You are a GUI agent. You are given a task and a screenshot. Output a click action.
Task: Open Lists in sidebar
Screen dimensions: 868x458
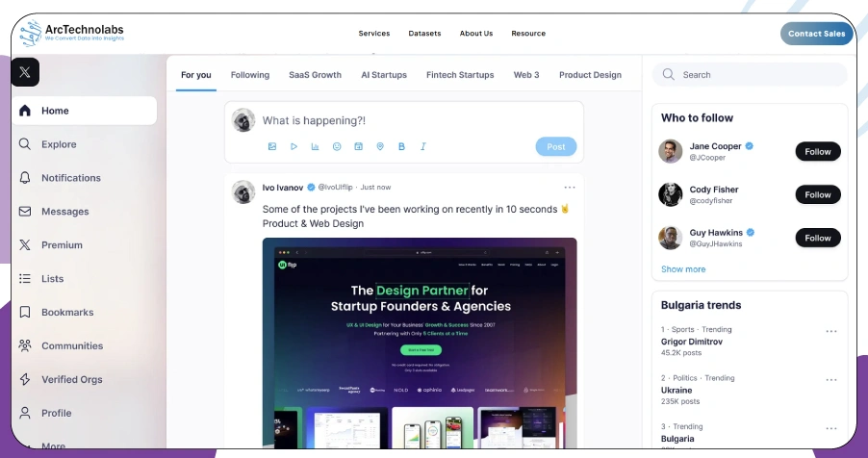[41, 279]
